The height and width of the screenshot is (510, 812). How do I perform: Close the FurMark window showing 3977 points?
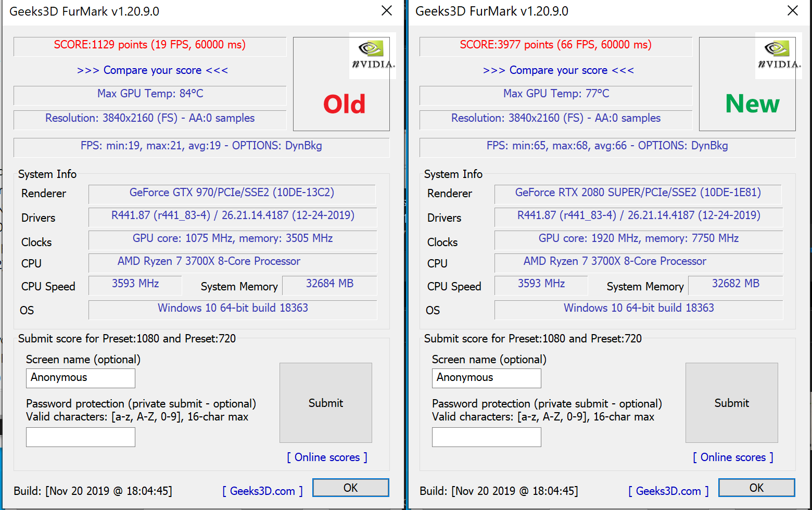tap(792, 11)
